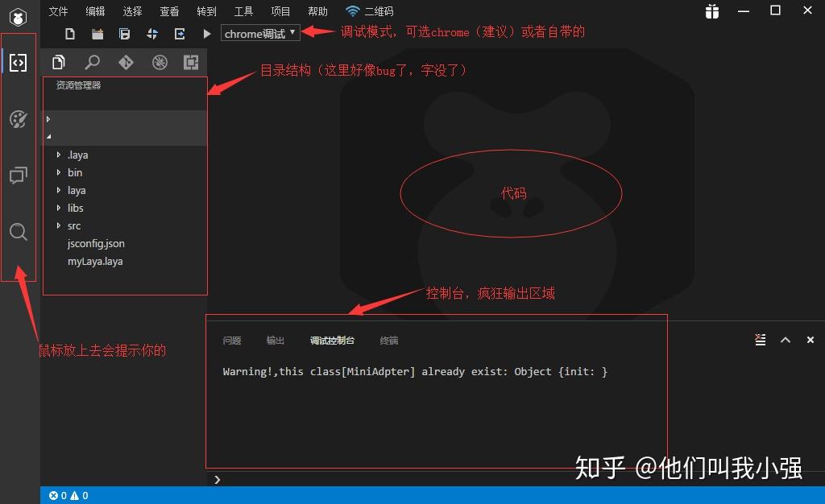Expand the .laya folder
Image resolution: width=825 pixels, height=504 pixels.
coord(78,155)
